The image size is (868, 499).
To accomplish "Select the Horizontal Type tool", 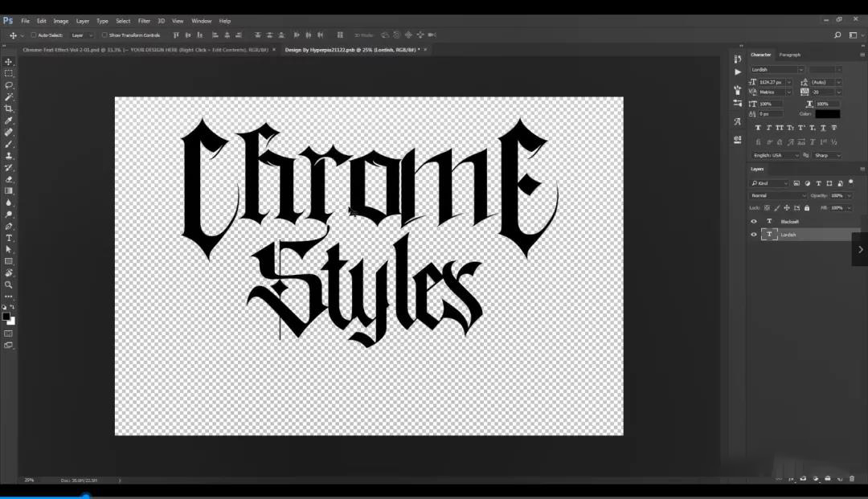I will click(9, 238).
